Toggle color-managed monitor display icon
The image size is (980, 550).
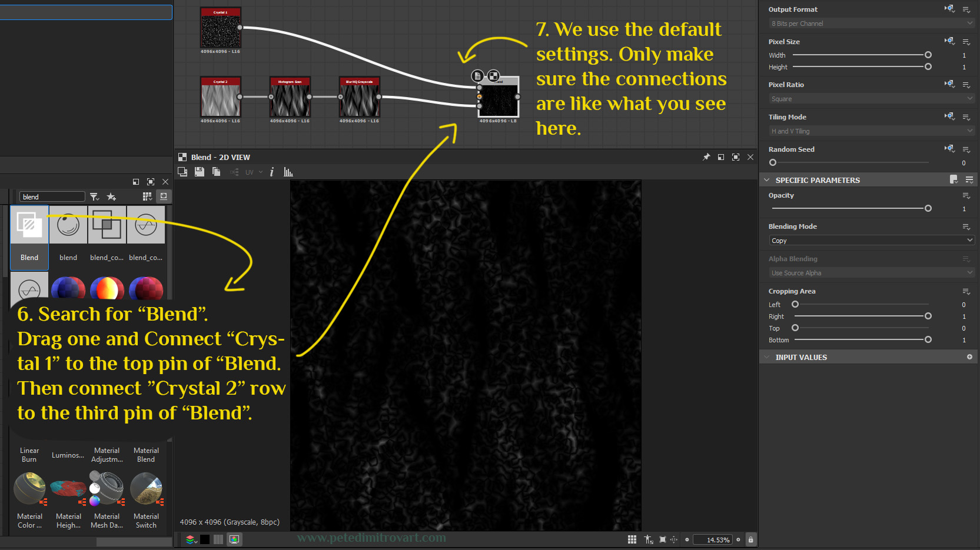pos(234,539)
